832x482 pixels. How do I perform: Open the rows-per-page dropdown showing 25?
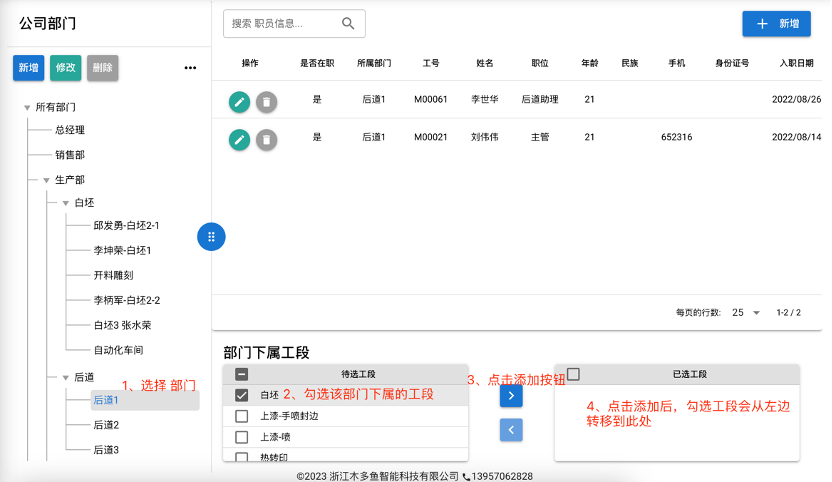point(746,313)
